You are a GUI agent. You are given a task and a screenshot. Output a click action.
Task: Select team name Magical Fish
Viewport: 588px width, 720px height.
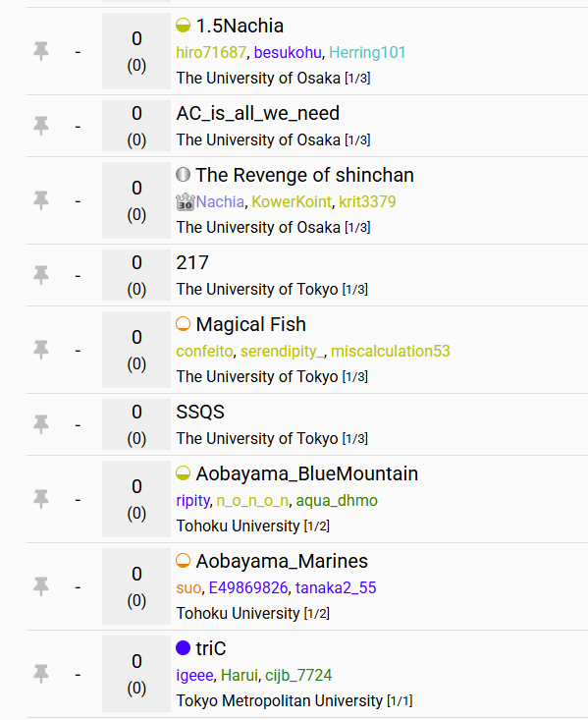[251, 324]
